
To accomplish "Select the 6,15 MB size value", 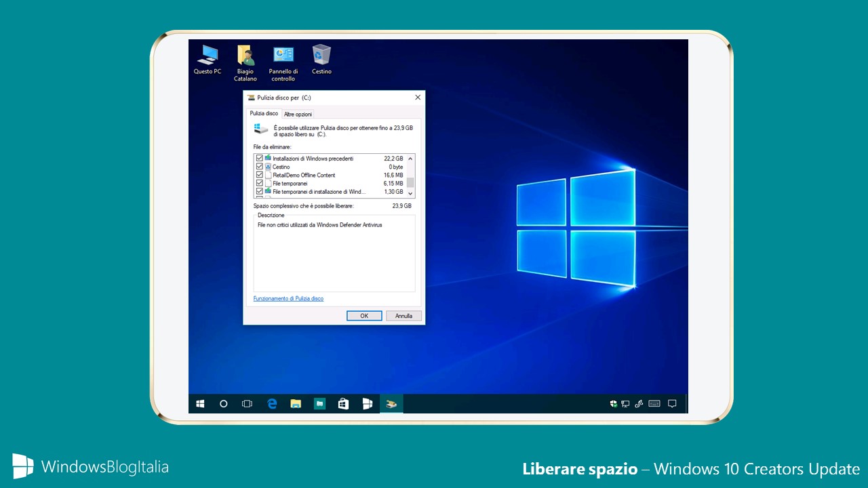I will [393, 183].
